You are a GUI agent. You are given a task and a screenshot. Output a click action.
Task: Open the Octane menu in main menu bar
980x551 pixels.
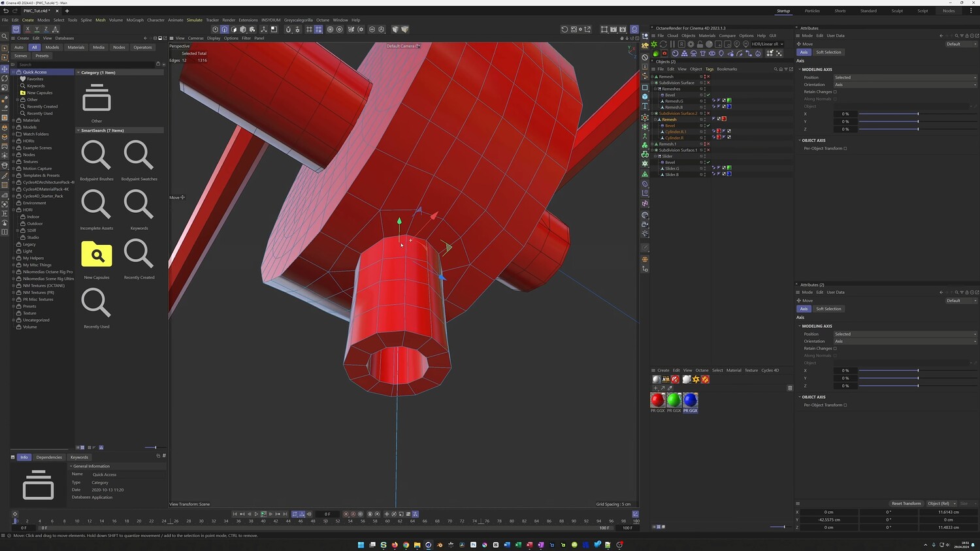coord(323,20)
